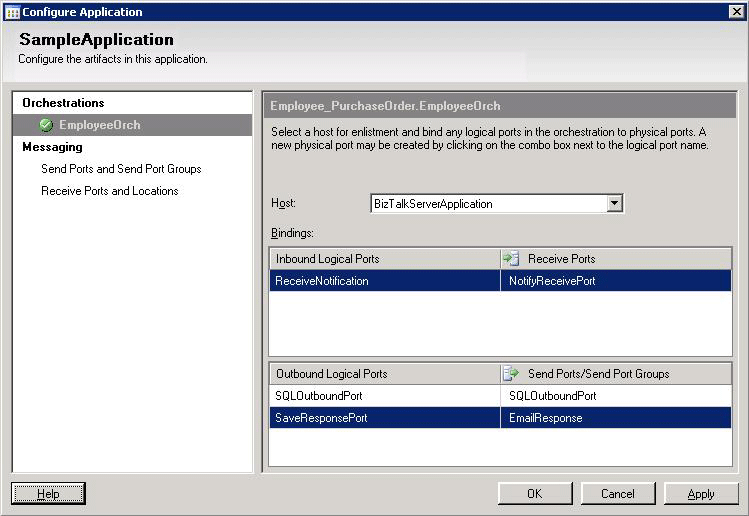
Task: Open the Host dropdown arrow
Action: pyautogui.click(x=615, y=204)
